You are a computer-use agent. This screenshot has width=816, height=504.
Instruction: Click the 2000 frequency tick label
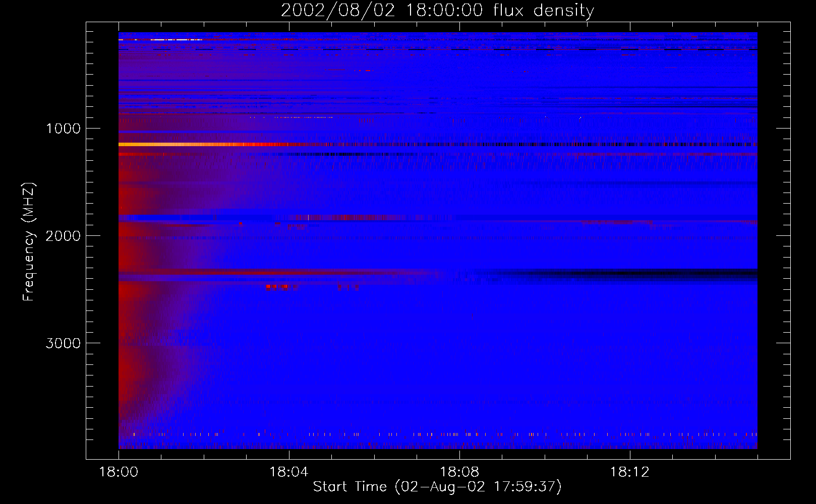(63, 236)
